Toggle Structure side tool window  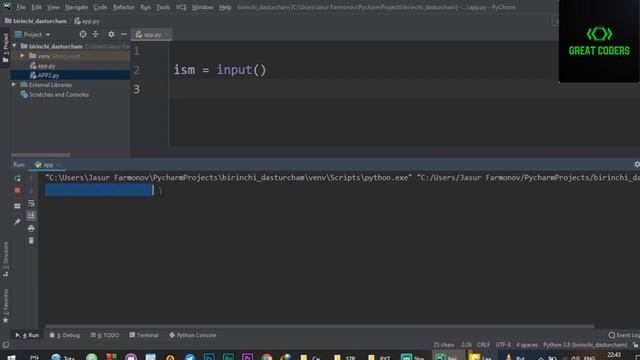5,260
